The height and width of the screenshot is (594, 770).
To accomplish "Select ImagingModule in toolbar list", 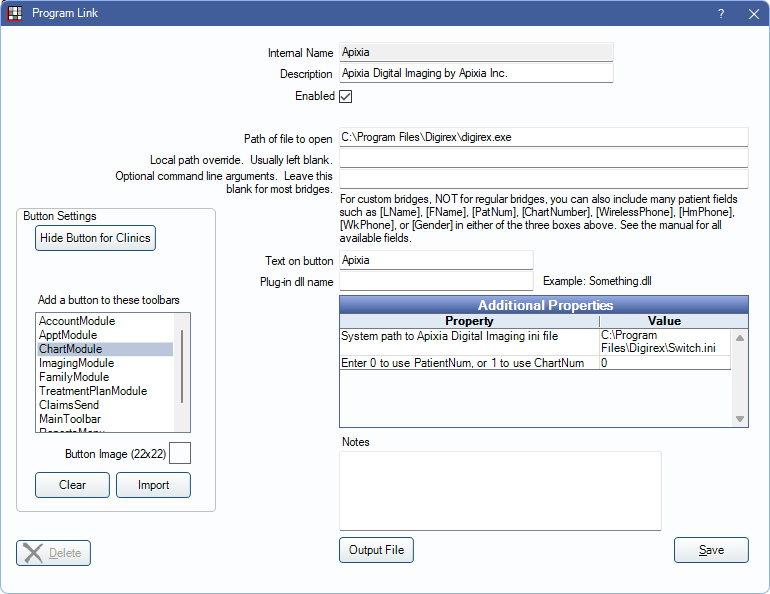I will click(76, 363).
